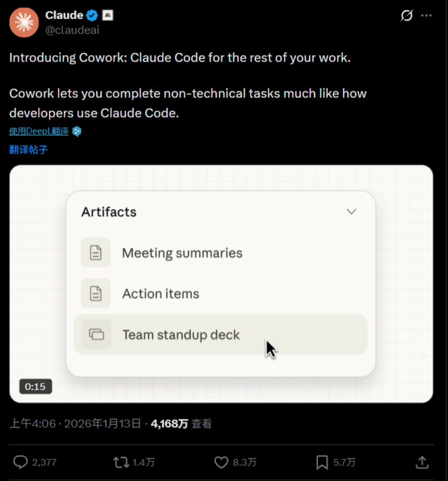This screenshot has height=481, width=448.
Task: Play the video showing the 0:15 duration badge
Action: 35,386
